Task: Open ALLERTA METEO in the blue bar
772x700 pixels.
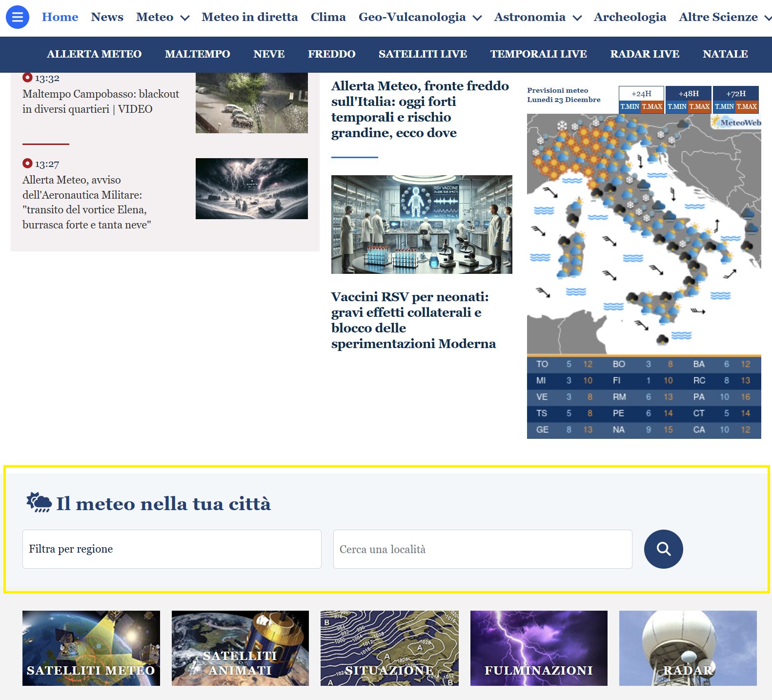Action: 94,54
